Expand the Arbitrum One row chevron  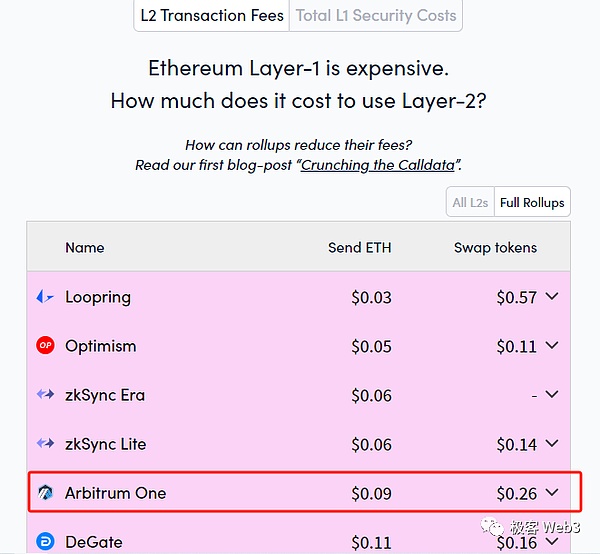coord(552,493)
